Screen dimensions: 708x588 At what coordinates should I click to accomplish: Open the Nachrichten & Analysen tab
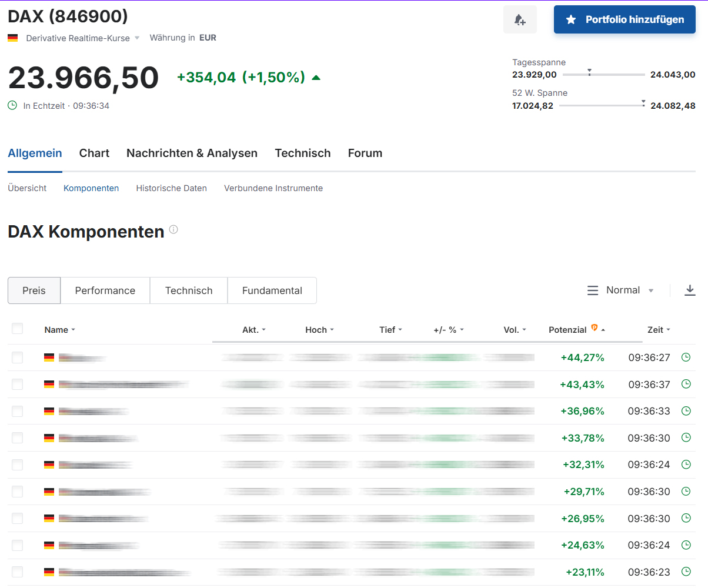coord(192,153)
